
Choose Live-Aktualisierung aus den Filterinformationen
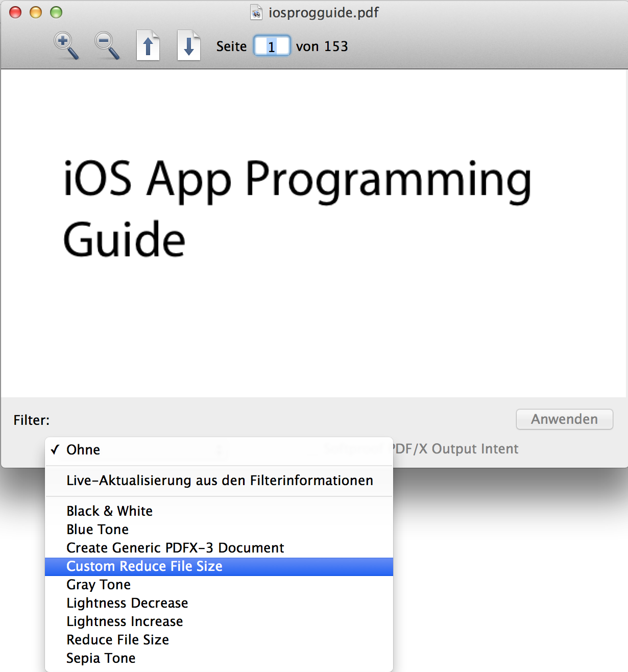[x=219, y=481]
